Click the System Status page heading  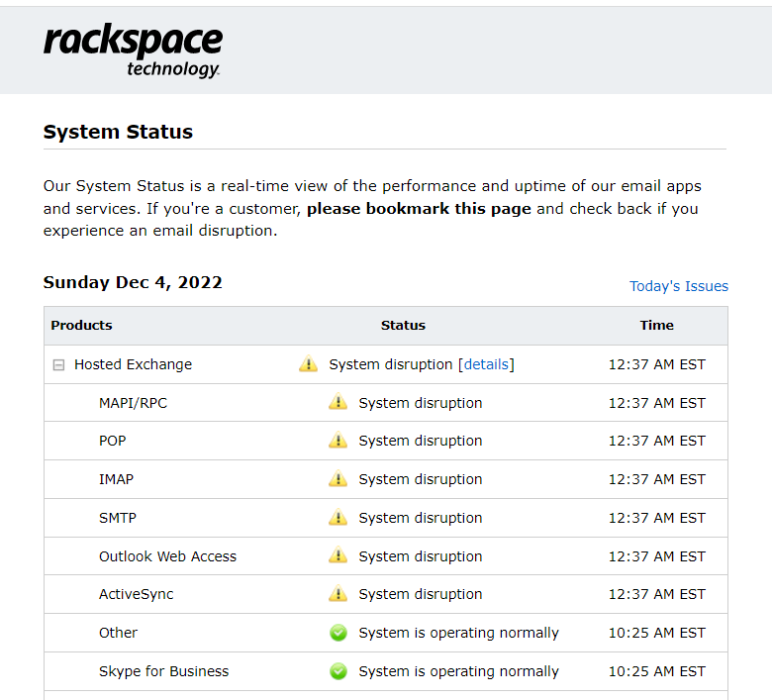[118, 132]
